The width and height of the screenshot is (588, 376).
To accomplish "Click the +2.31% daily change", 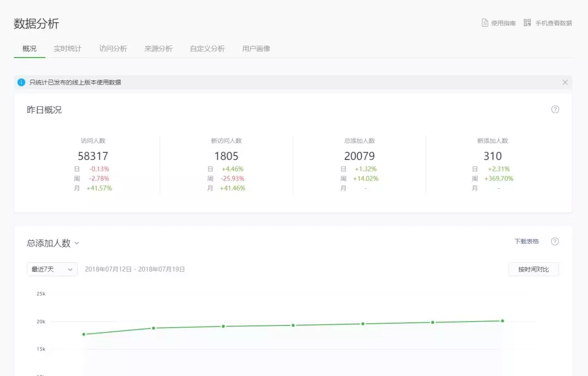I will pos(499,169).
